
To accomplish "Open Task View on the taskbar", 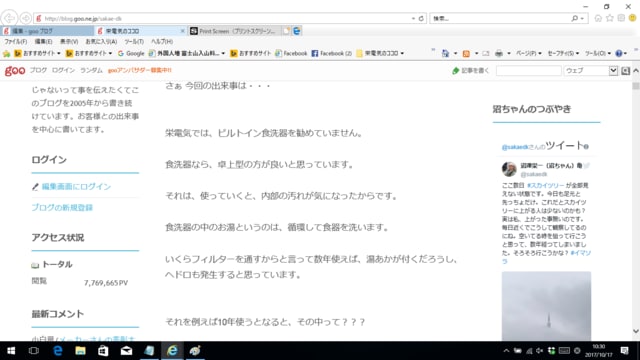I will (x=34, y=351).
